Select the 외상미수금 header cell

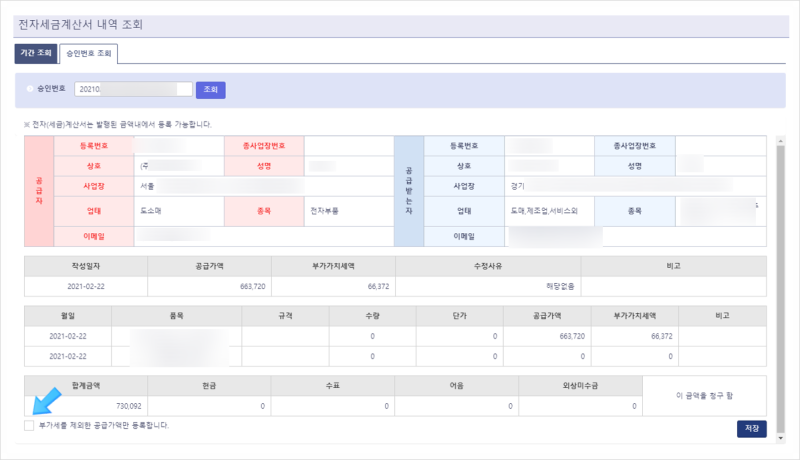click(581, 386)
